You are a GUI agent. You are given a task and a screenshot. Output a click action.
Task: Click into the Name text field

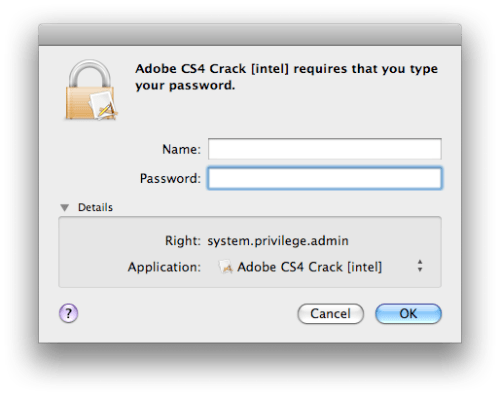[325, 149]
